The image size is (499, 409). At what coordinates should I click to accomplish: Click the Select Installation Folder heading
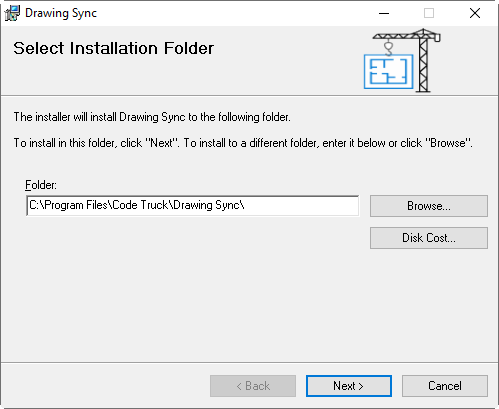113,48
